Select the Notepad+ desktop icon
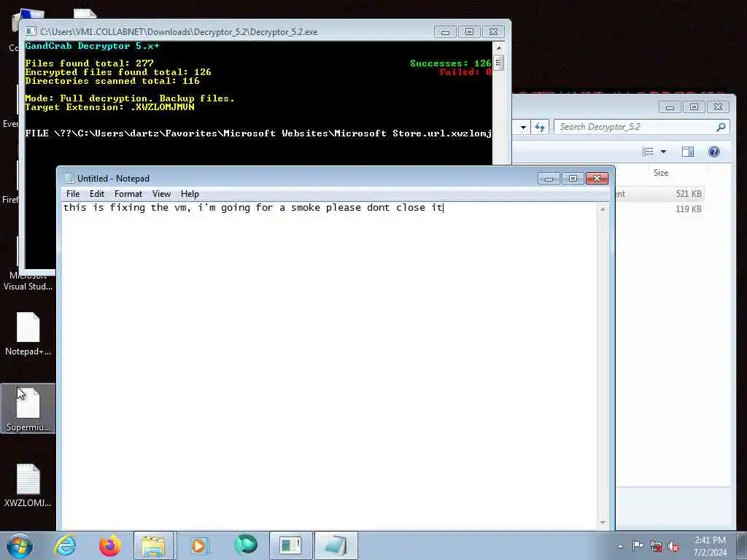Viewport: 747px width, 560px height. pos(28,334)
